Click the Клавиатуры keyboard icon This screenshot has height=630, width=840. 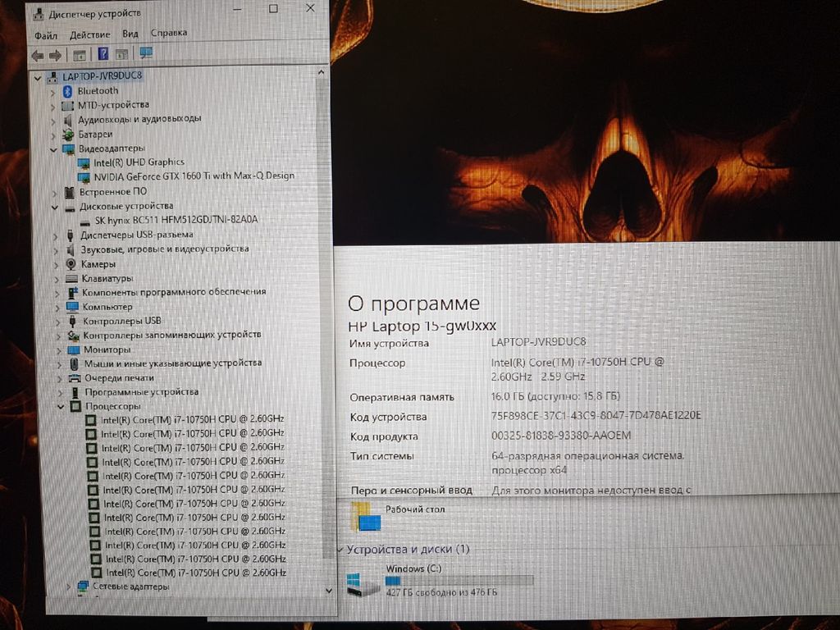[72, 279]
